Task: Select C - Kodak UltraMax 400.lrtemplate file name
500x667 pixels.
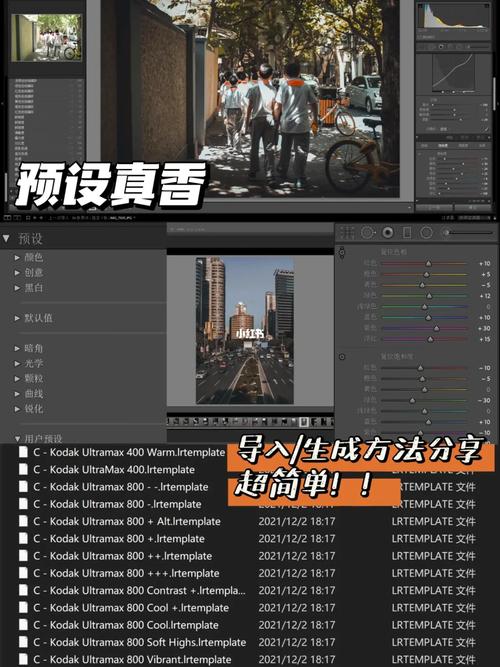Action: pyautogui.click(x=114, y=470)
